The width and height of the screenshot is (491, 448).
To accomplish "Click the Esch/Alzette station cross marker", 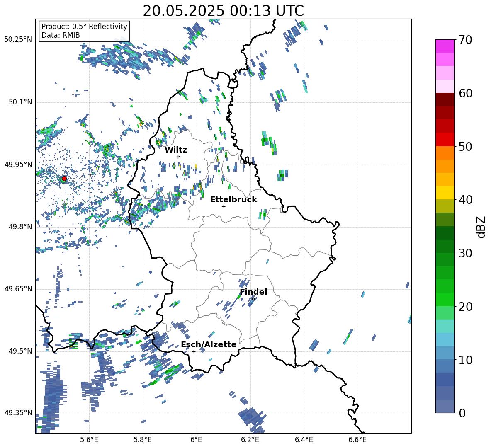I will pos(194,351).
